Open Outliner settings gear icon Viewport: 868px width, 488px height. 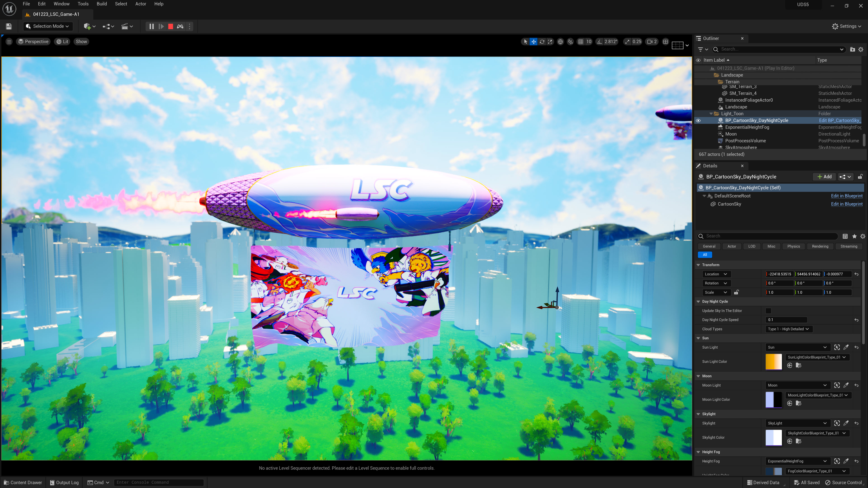[x=861, y=49]
